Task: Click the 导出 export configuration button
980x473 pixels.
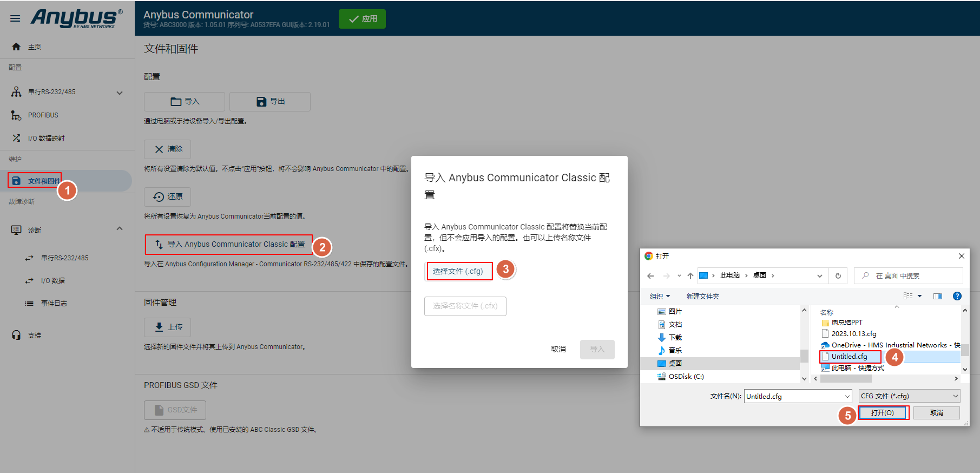Action: [x=270, y=102]
